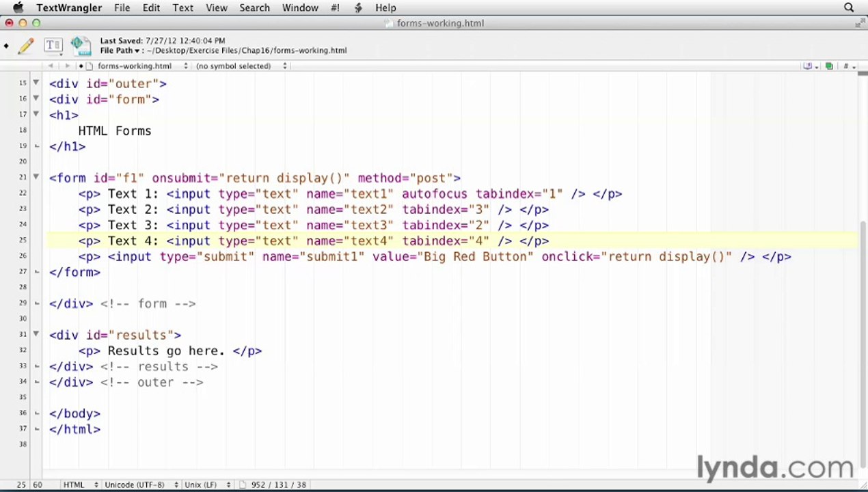Collapse the results div fold at line 31
This screenshot has width=868, height=492.
[x=36, y=335]
